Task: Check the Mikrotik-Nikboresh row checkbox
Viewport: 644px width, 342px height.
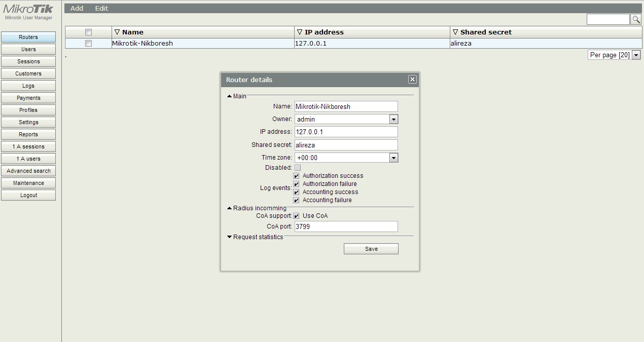Action: coord(88,44)
